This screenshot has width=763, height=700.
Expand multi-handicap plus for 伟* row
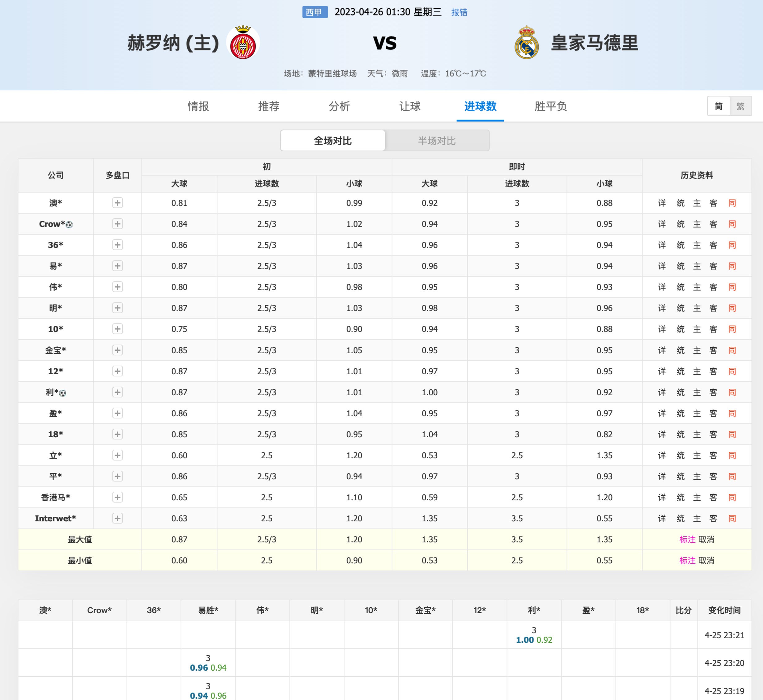coord(117,287)
